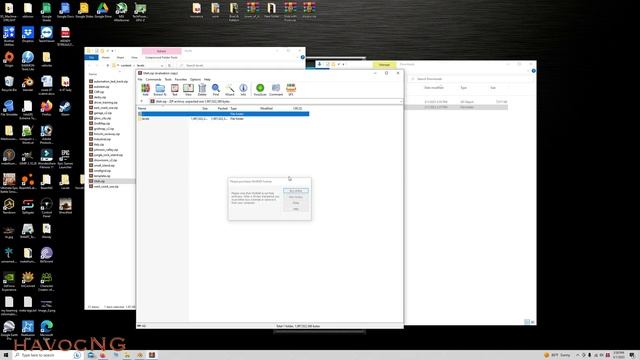Open the Windows Start menu
The image size is (640, 360).
tap(6, 355)
